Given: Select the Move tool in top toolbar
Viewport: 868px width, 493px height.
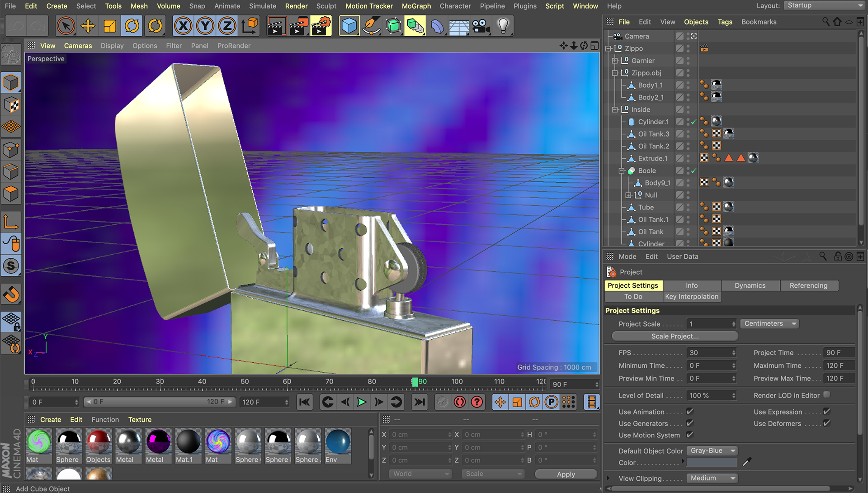Looking at the screenshot, I should click(x=88, y=26).
